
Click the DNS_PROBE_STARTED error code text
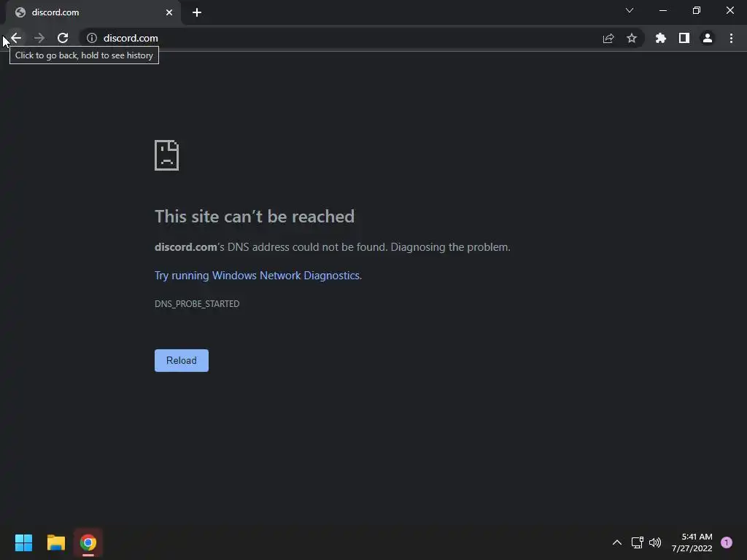[197, 304]
